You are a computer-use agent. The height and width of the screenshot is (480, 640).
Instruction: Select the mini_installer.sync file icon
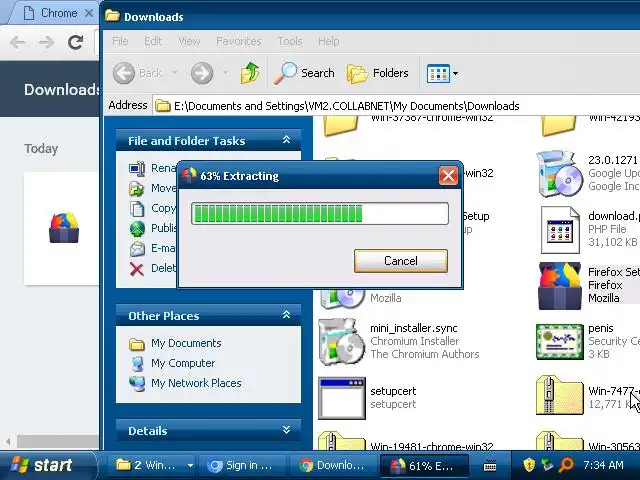coord(342,341)
